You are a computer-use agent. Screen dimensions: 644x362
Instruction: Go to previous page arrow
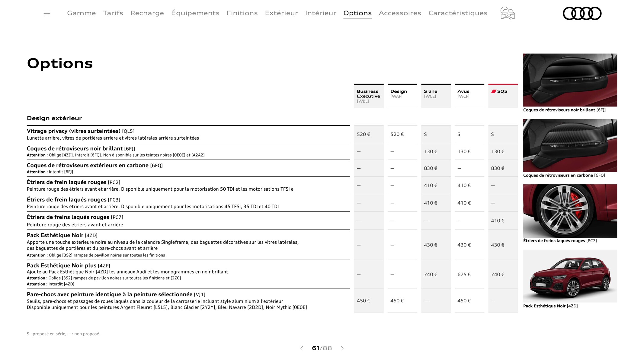coord(301,348)
